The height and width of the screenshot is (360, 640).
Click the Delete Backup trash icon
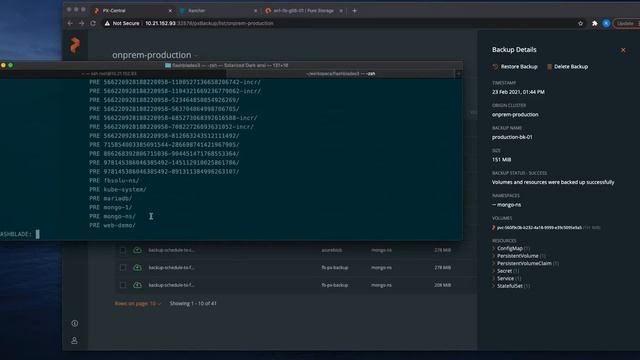(549, 67)
